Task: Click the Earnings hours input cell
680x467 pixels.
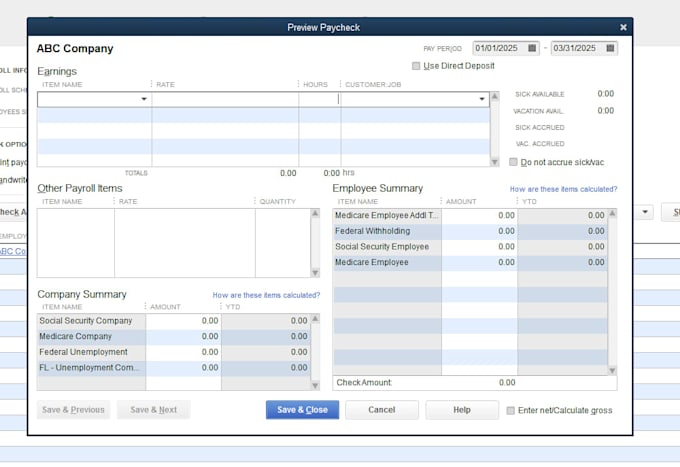Action: coord(320,99)
